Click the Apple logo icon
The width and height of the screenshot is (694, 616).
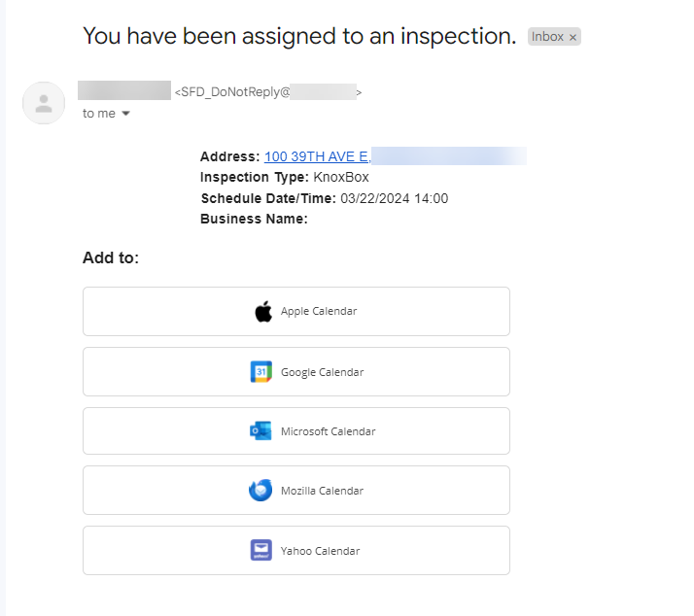(x=263, y=312)
